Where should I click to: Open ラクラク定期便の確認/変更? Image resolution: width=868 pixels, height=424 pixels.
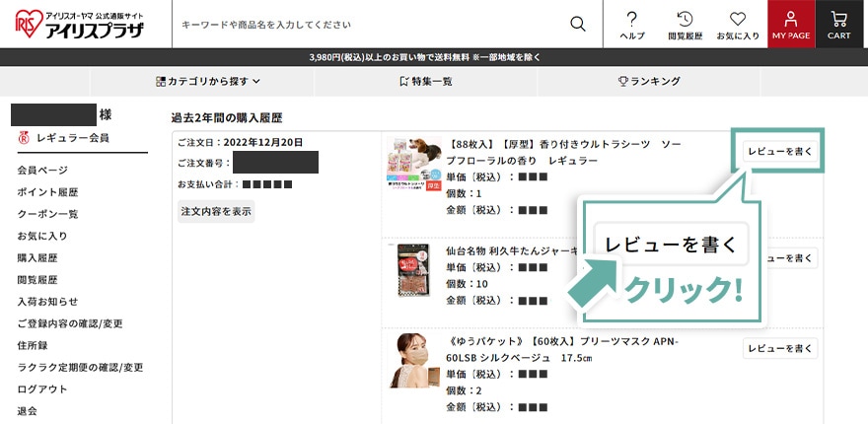tap(80, 367)
